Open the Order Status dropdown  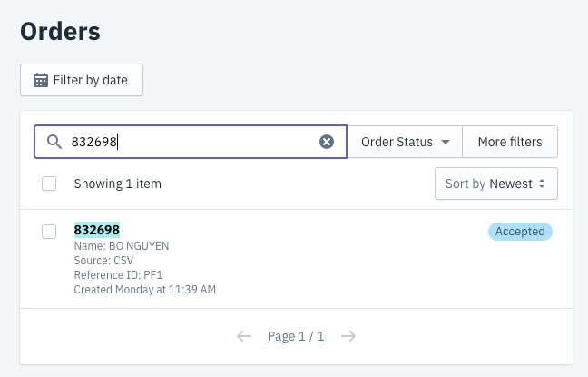tap(405, 142)
